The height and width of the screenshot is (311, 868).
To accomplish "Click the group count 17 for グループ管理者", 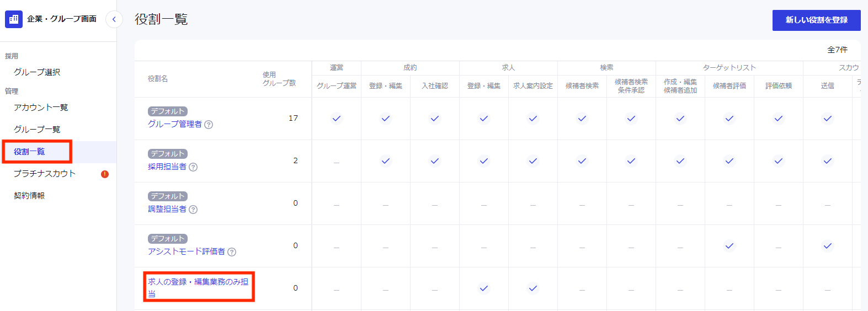I will (294, 118).
